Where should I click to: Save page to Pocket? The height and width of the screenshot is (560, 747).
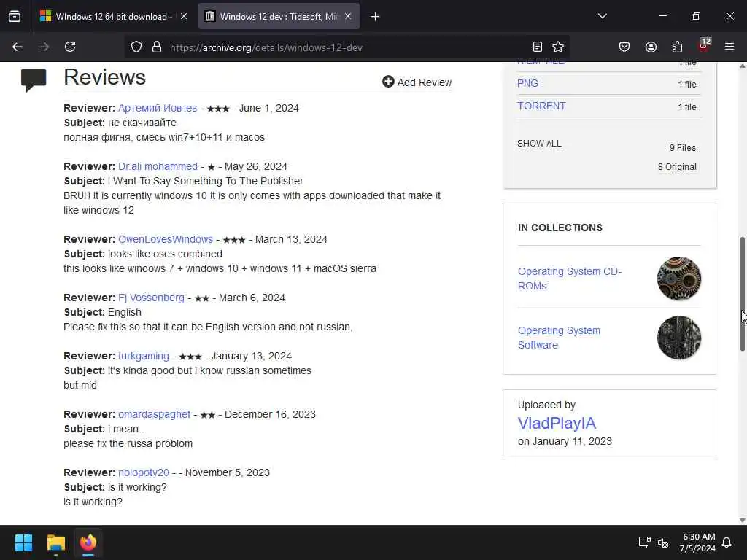coord(624,47)
